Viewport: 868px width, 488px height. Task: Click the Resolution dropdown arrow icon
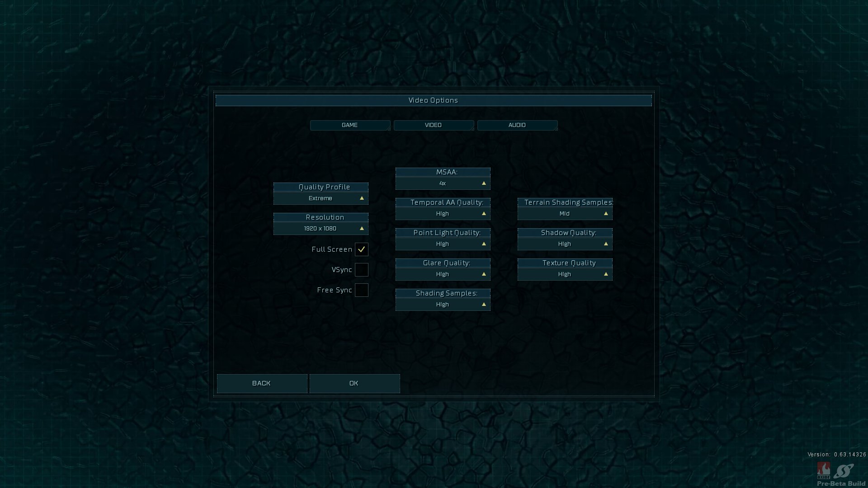coord(362,229)
